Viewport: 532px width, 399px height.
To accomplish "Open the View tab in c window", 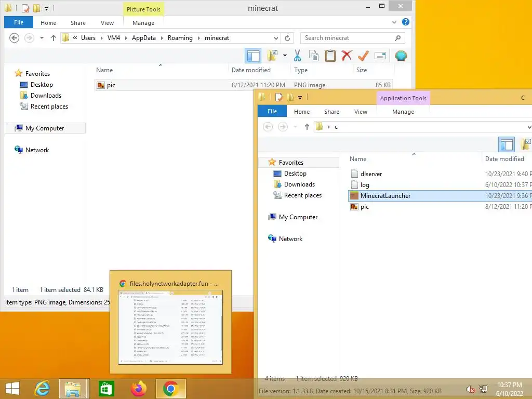I will tap(361, 112).
